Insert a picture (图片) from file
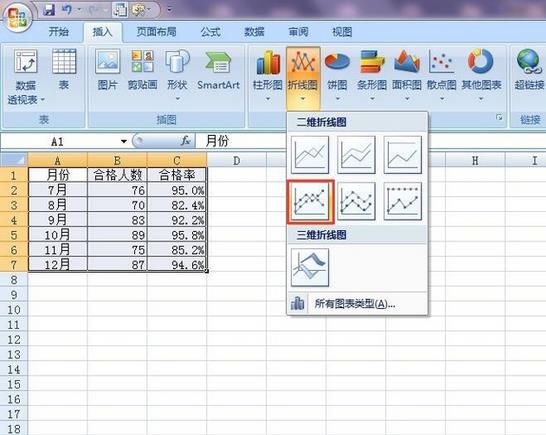 (108, 70)
